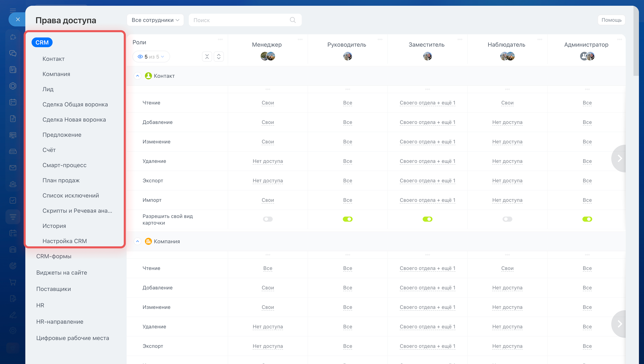Click the three-dot menu on Менеджер column
Screen dimensions: 644x364
[300, 40]
